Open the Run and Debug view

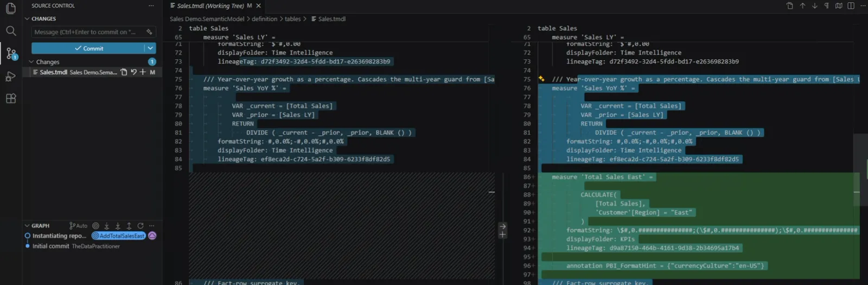tap(11, 76)
